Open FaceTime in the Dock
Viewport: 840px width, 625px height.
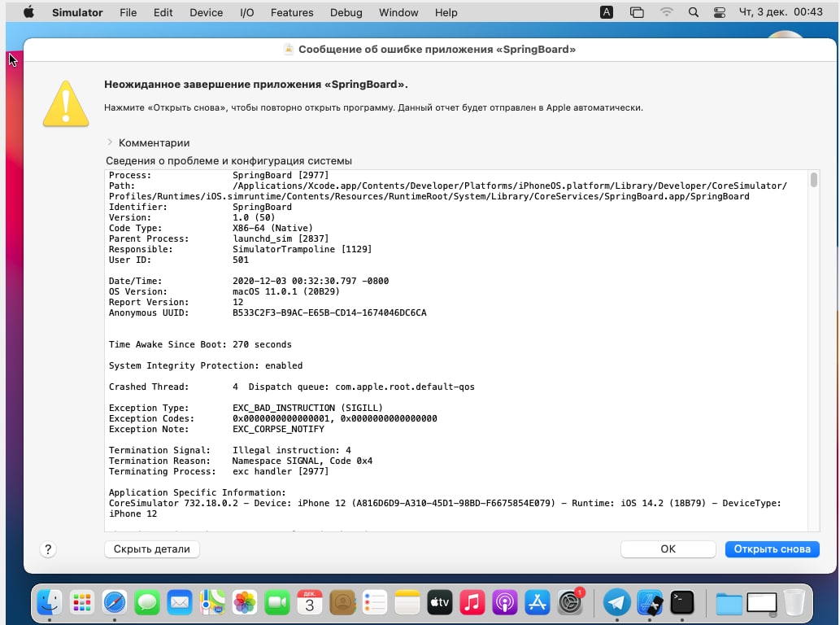pos(277,602)
